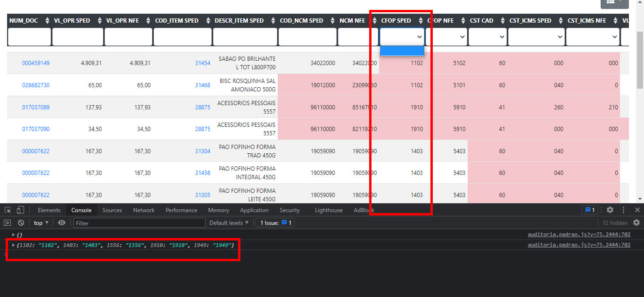
Task: Open the eye icon for live expressions
Action: click(x=61, y=223)
